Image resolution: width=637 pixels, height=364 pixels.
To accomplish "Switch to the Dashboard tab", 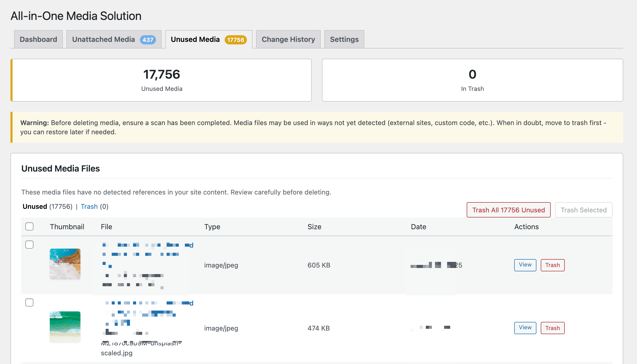I will (38, 39).
